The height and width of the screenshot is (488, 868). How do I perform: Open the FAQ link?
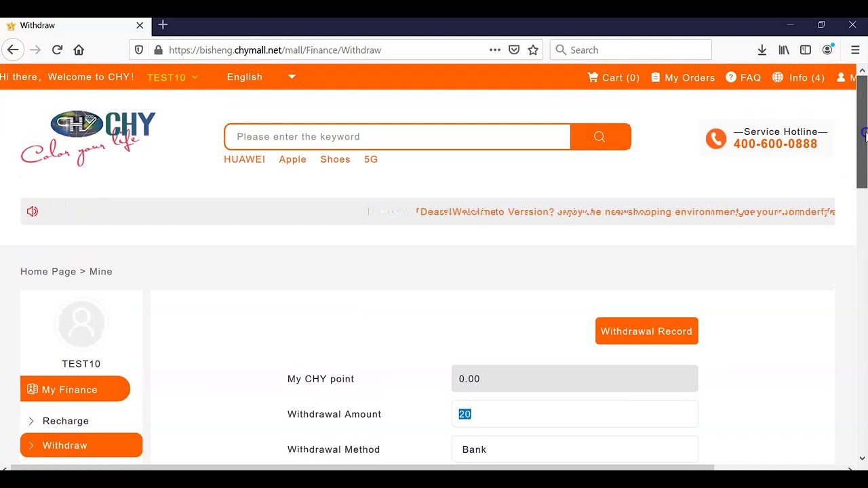(743, 77)
